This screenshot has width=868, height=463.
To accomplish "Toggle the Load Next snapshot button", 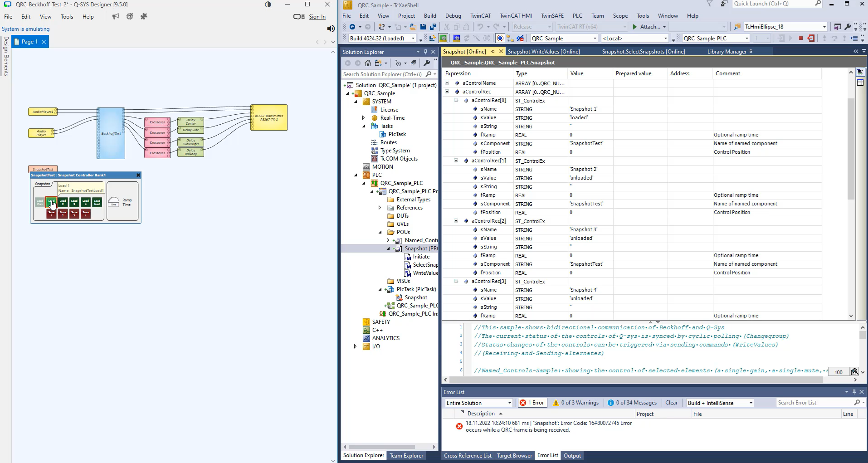I will 97,202.
